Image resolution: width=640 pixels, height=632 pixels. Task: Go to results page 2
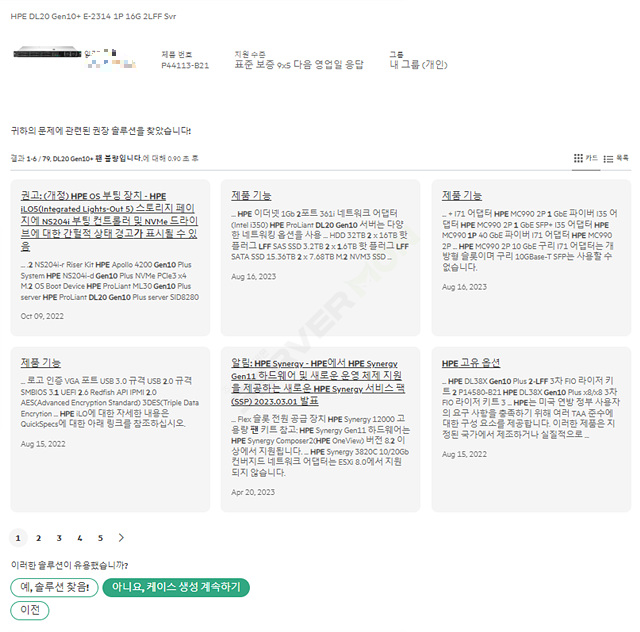click(x=38, y=538)
